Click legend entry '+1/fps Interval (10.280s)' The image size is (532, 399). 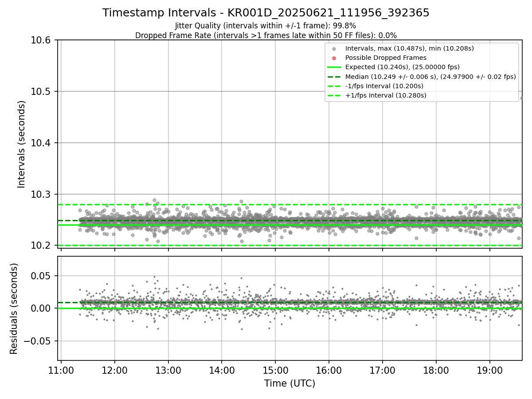(x=386, y=95)
